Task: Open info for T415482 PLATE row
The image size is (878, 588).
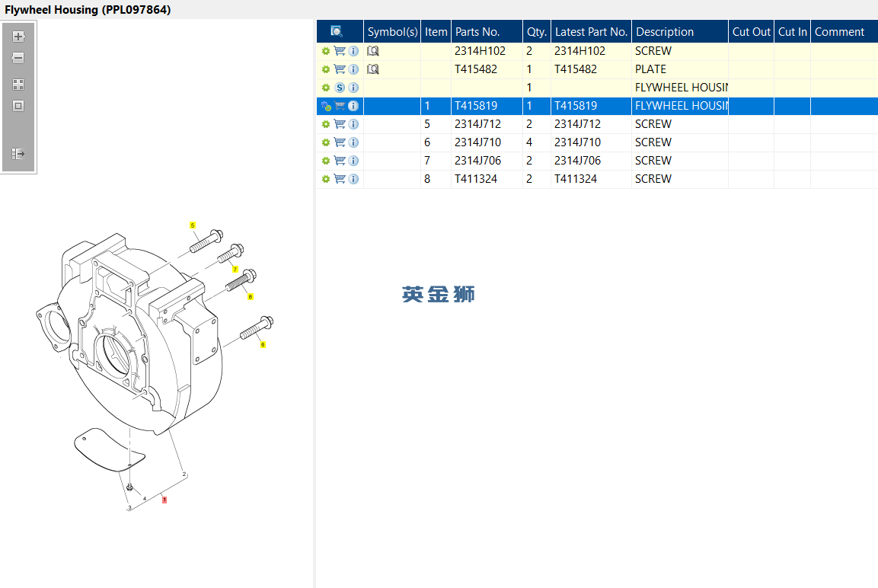Action: point(353,69)
